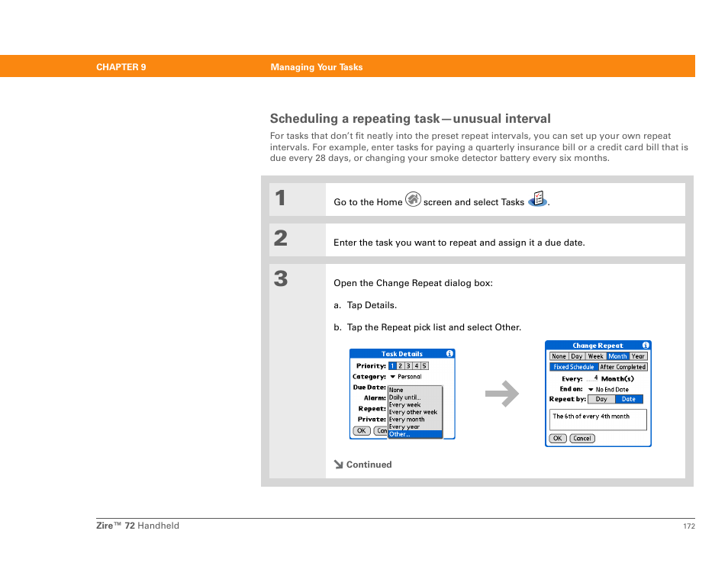Choose None in the Repeat pick list

[415, 390]
